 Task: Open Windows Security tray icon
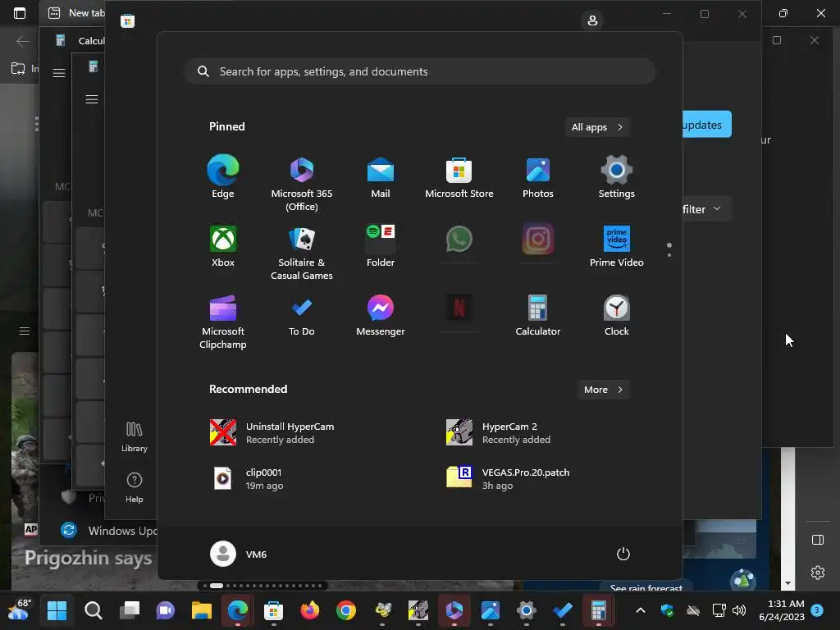click(667, 610)
